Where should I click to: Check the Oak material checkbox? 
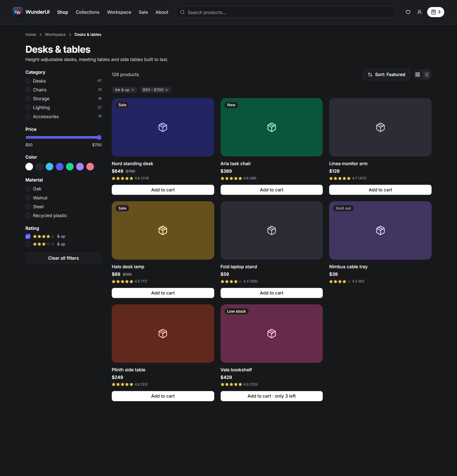click(x=28, y=189)
